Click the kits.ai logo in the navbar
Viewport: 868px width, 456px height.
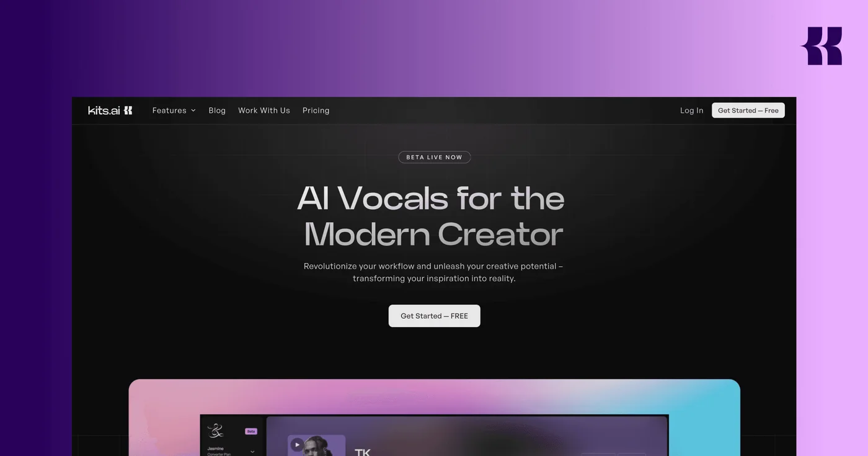[x=110, y=110]
